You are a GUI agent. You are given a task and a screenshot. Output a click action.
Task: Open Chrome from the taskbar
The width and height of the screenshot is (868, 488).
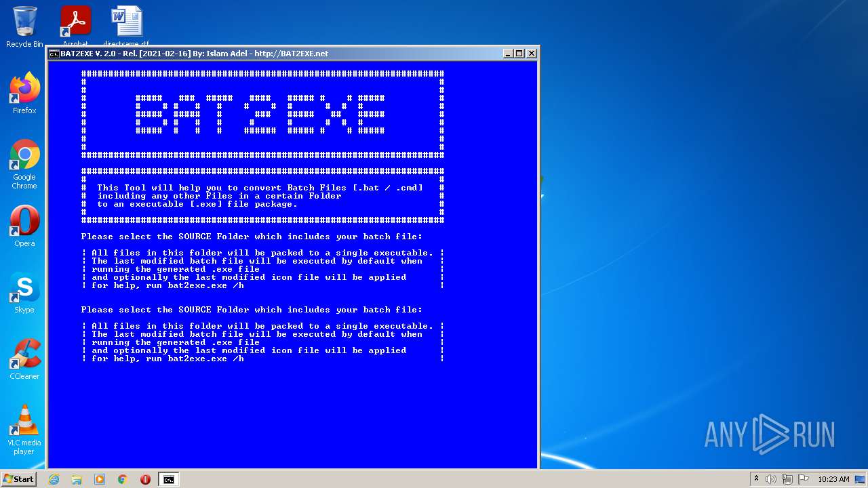point(123,479)
